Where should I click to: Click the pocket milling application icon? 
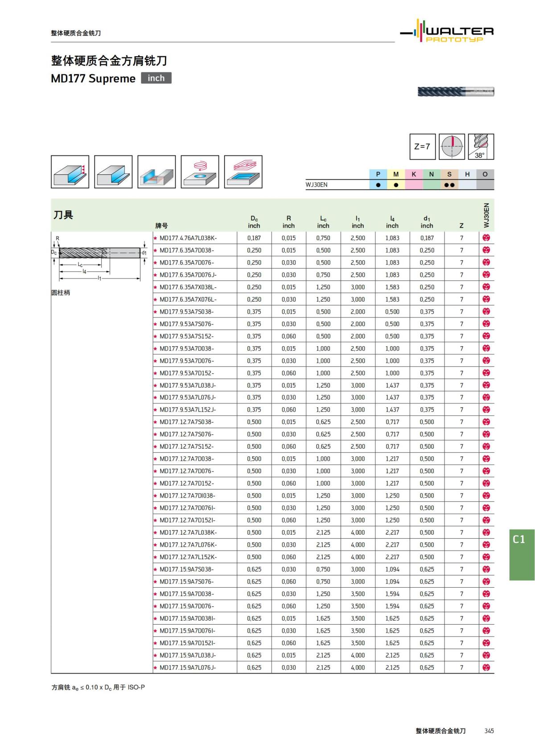click(x=243, y=172)
